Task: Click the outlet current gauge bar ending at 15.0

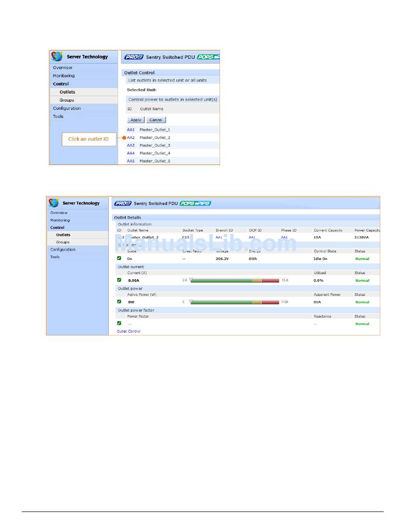Action: [x=234, y=280]
